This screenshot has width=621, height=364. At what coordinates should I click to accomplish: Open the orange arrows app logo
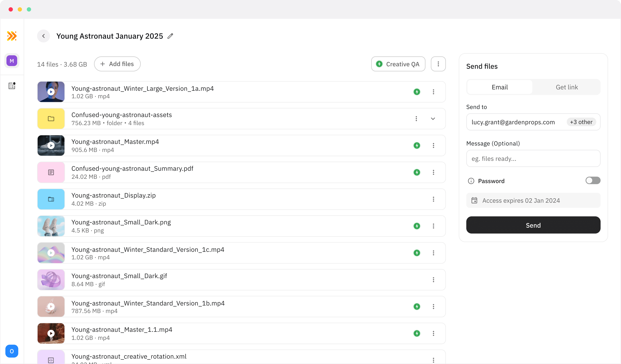(12, 36)
